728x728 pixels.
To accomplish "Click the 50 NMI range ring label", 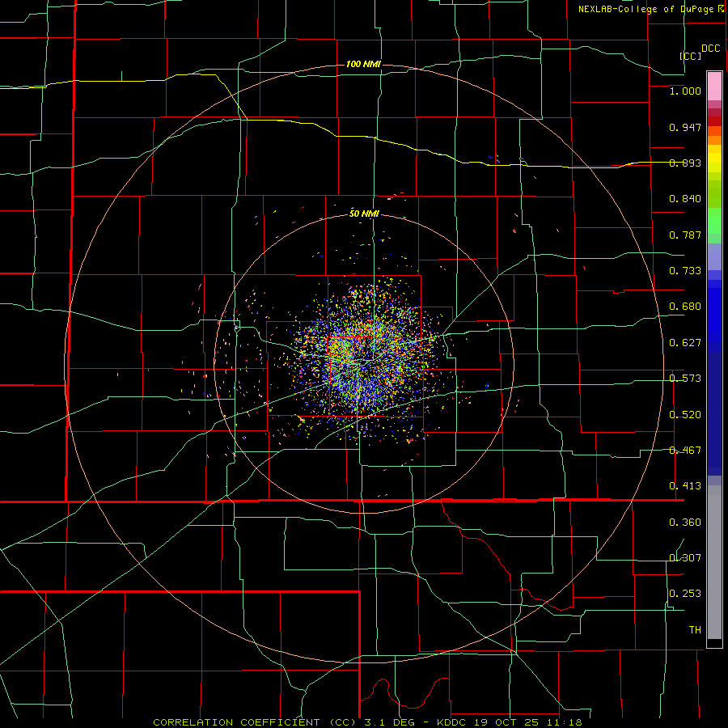I will click(x=364, y=214).
